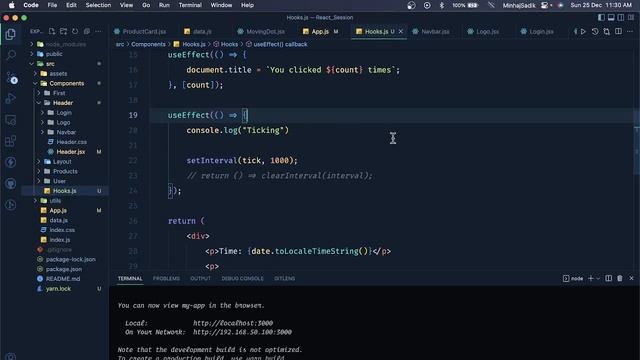Screen dimensions: 640x360
Task: Select the OUTPUT panel tab
Action: point(200,278)
